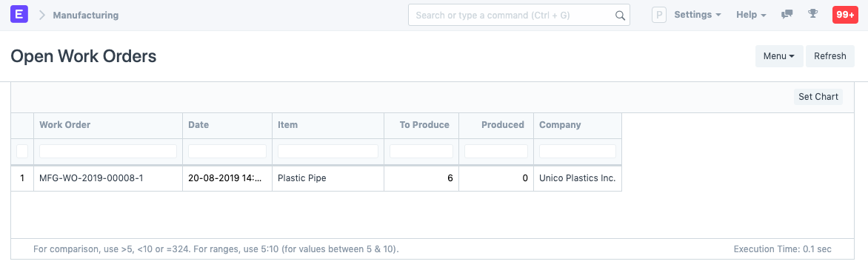Click the Company column filter field
The width and height of the screenshot is (868, 267).
pos(578,151)
